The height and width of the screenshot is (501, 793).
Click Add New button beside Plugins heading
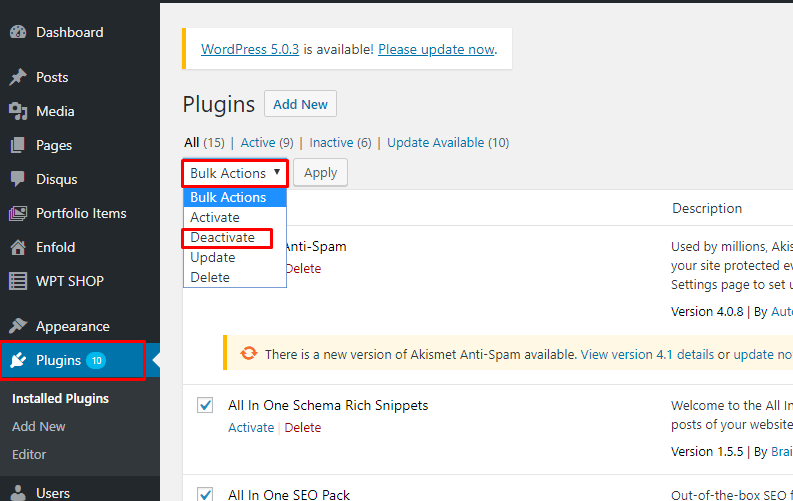300,104
